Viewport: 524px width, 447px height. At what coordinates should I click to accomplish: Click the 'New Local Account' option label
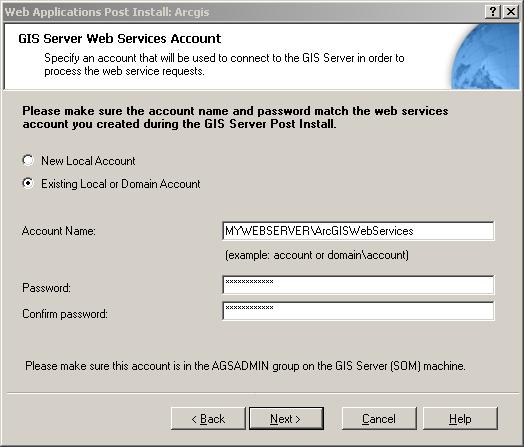88,161
